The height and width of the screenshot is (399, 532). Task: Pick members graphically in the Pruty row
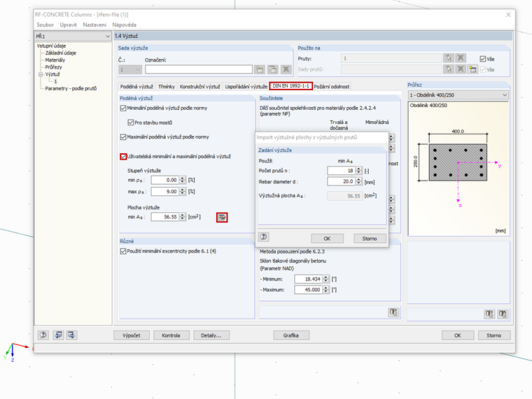tap(448, 58)
